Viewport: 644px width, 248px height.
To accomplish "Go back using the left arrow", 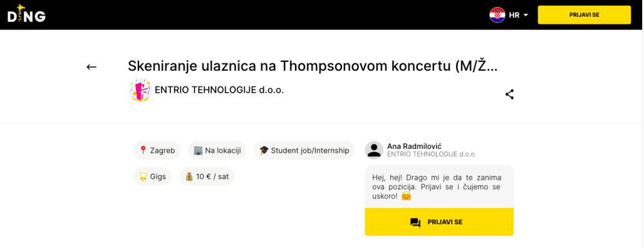I will [91, 67].
